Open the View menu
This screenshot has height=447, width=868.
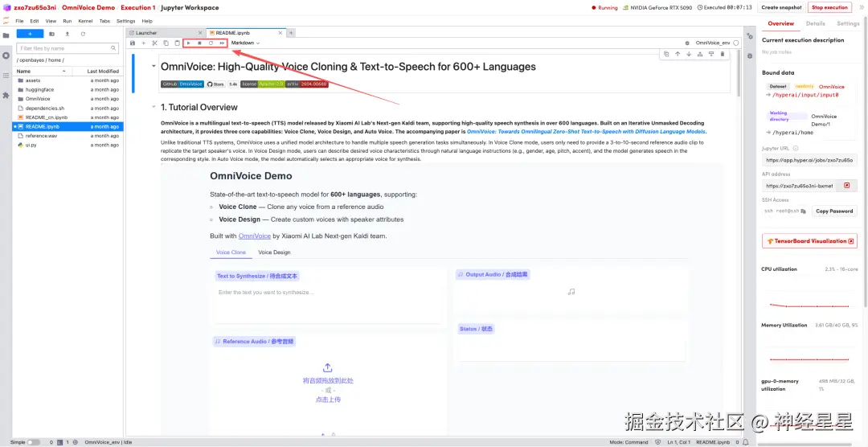tap(51, 21)
